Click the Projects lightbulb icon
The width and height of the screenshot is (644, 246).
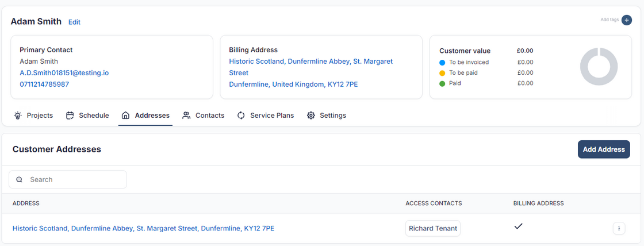tap(18, 116)
